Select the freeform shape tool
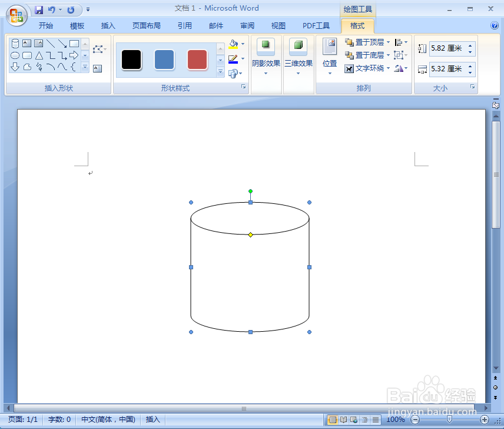 point(27,67)
